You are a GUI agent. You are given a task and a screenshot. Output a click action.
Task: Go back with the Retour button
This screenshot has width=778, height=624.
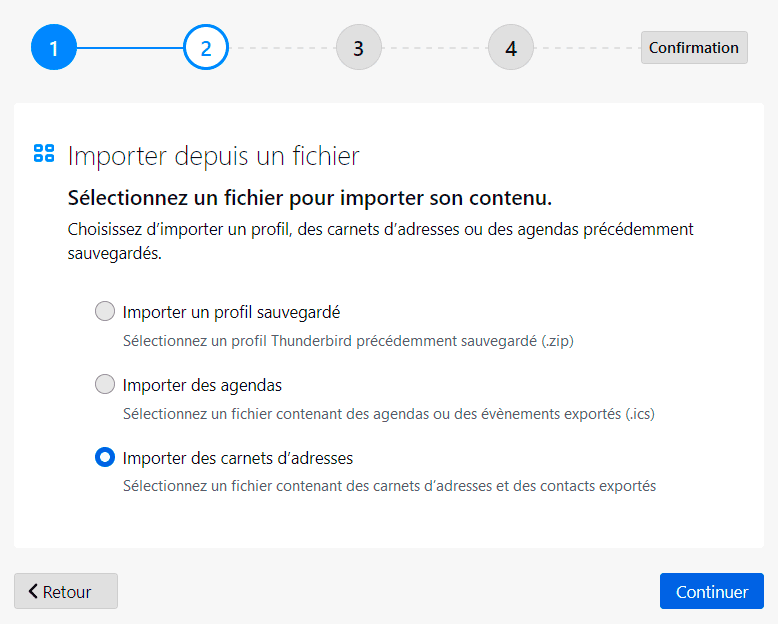coord(66,591)
